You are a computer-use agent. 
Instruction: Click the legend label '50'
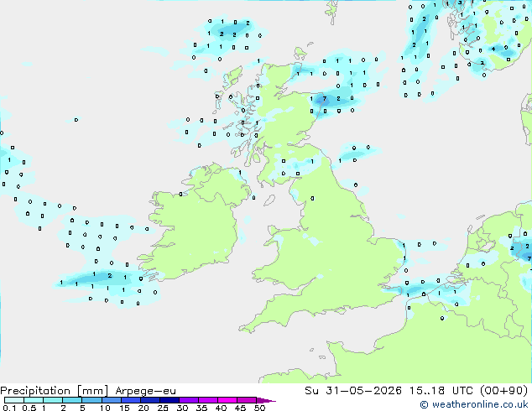[x=259, y=408]
